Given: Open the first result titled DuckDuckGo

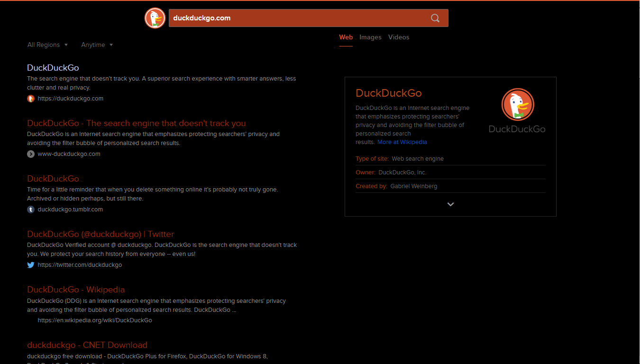Looking at the screenshot, I should point(53,68).
